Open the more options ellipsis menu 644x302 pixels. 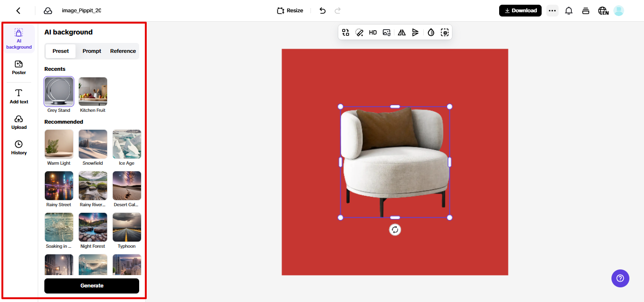[x=552, y=10]
